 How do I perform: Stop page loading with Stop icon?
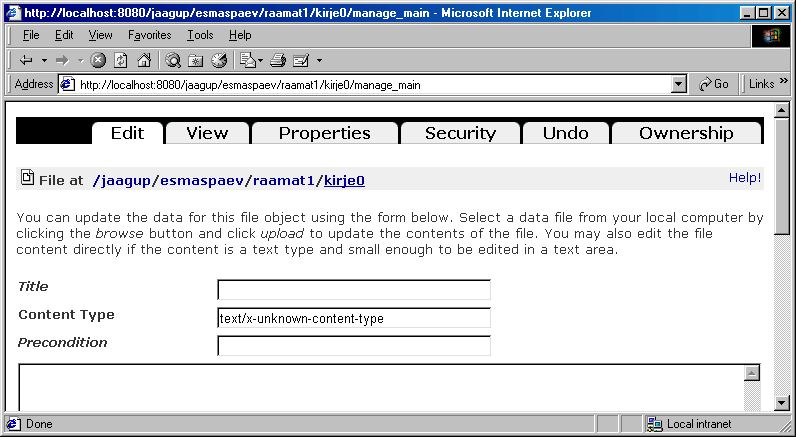98,61
